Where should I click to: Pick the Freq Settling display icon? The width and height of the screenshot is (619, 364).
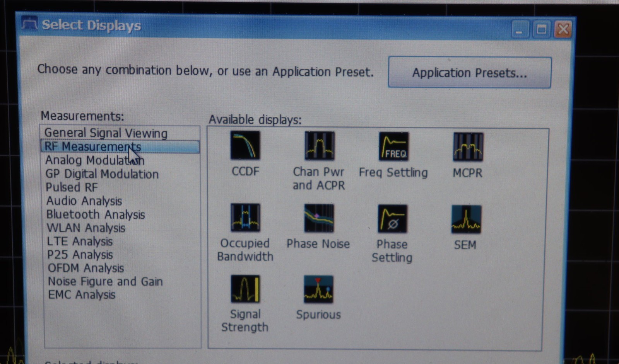(x=393, y=146)
